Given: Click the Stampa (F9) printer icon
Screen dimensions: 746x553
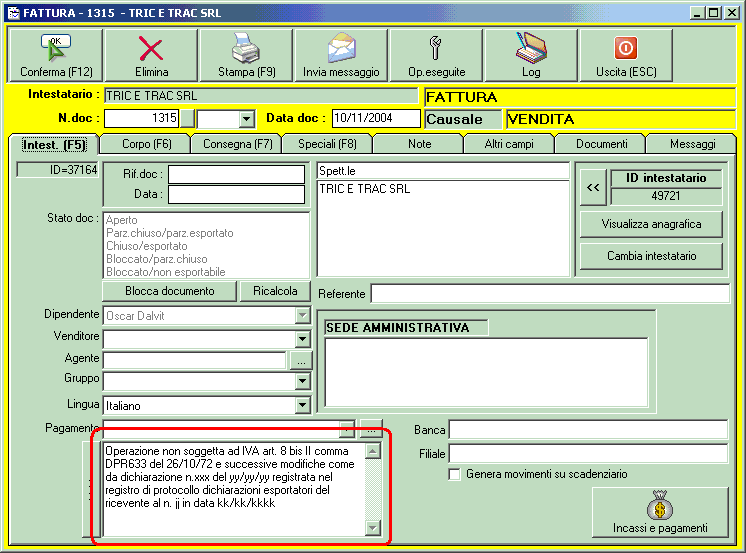Looking at the screenshot, I should pyautogui.click(x=245, y=48).
